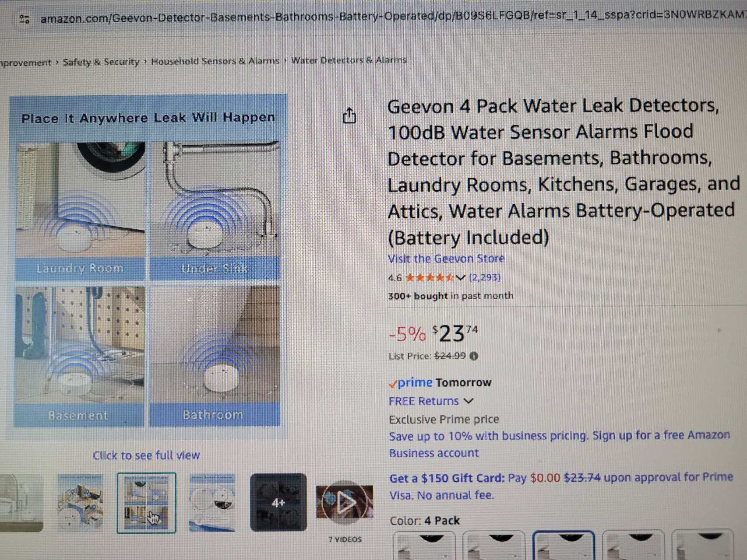Screen dimensions: 747x560
Task: Click the share icon beside product image
Action: click(349, 115)
